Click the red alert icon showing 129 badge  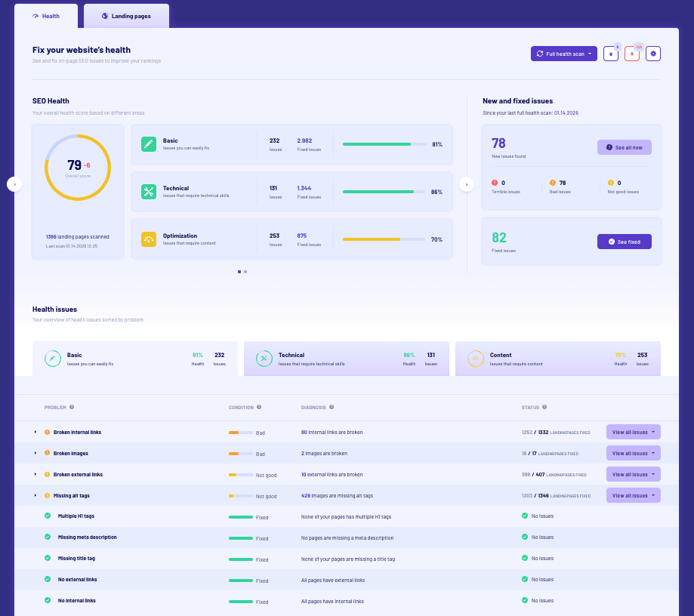pos(631,54)
